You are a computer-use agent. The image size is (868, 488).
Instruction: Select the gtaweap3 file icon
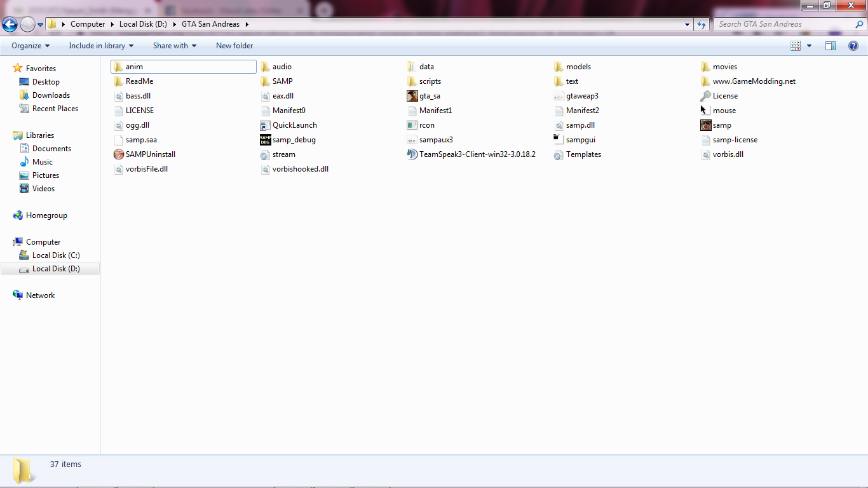559,96
